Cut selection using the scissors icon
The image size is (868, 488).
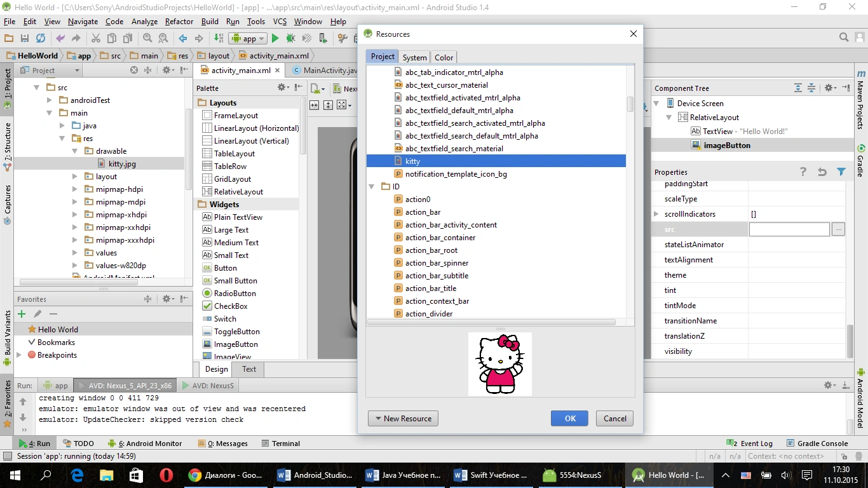click(96, 39)
